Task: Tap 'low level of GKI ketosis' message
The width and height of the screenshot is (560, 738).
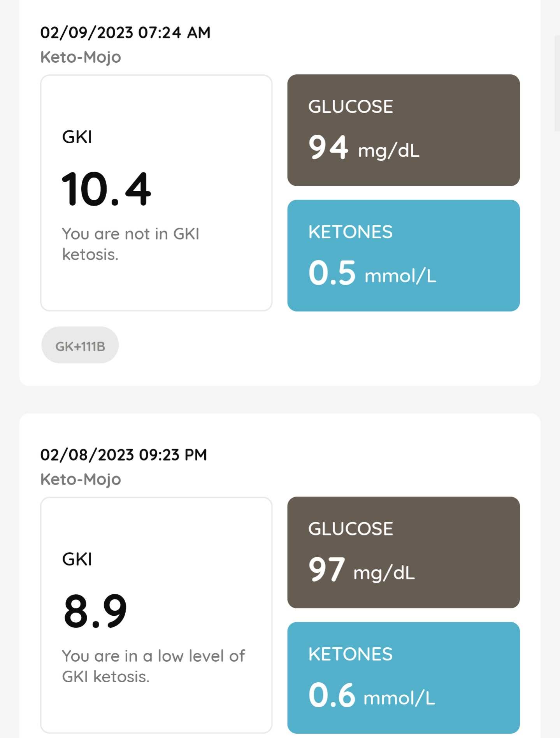Action: [x=153, y=666]
